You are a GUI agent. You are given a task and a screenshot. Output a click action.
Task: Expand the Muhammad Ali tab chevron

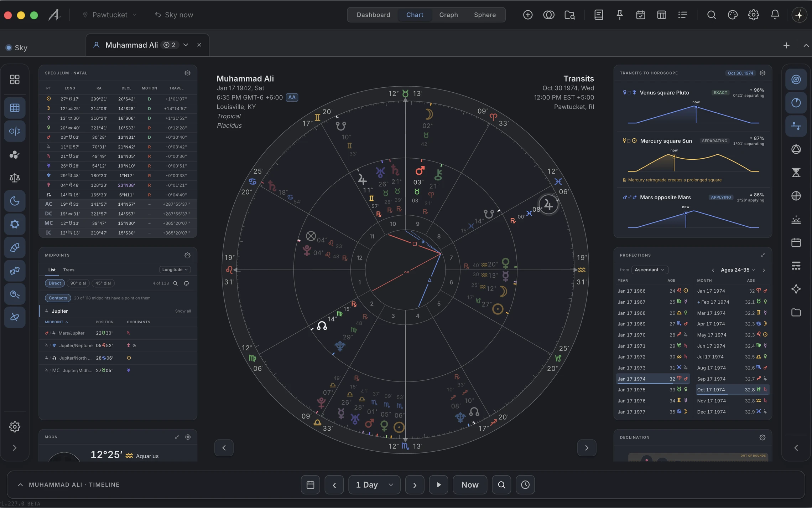point(186,45)
